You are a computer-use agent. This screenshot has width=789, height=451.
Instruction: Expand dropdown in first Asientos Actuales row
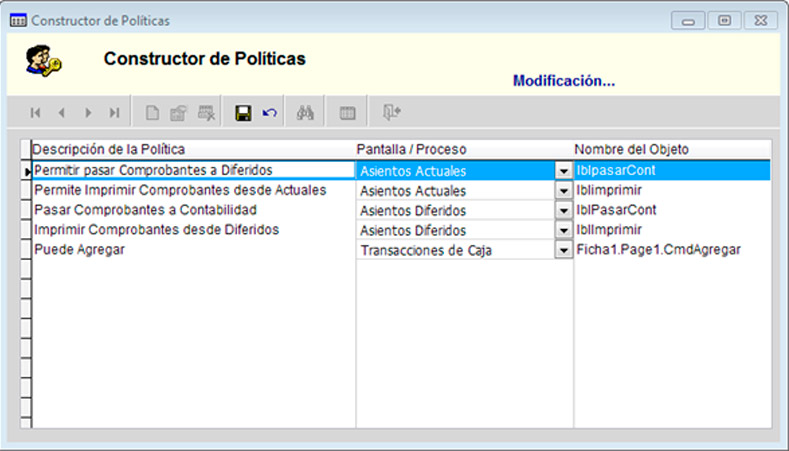tap(563, 171)
